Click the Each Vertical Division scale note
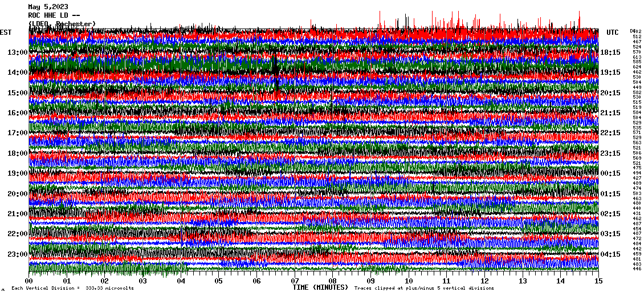 point(73,289)
